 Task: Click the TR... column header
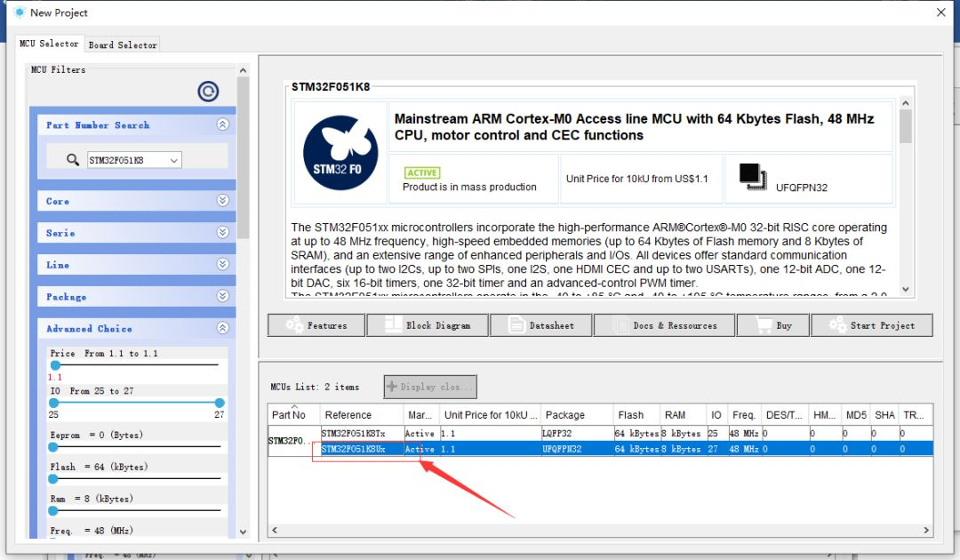click(x=916, y=415)
